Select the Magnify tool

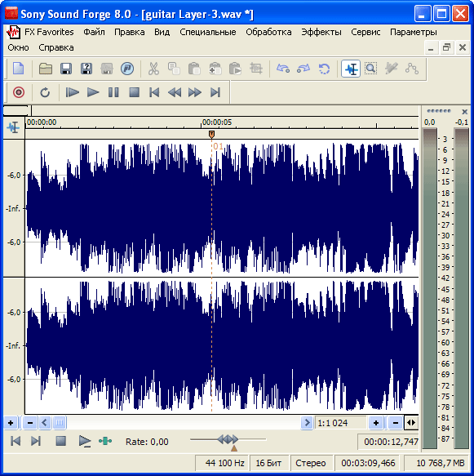(x=370, y=69)
